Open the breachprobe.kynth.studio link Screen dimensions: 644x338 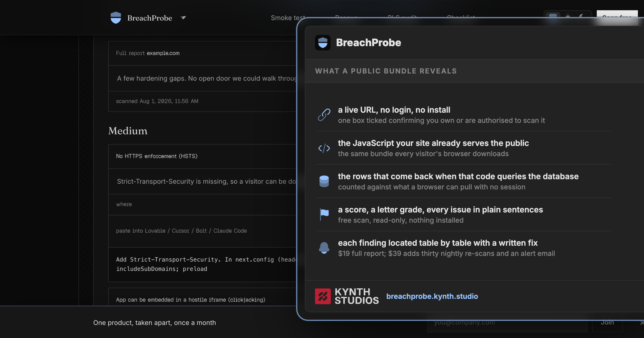coord(432,296)
